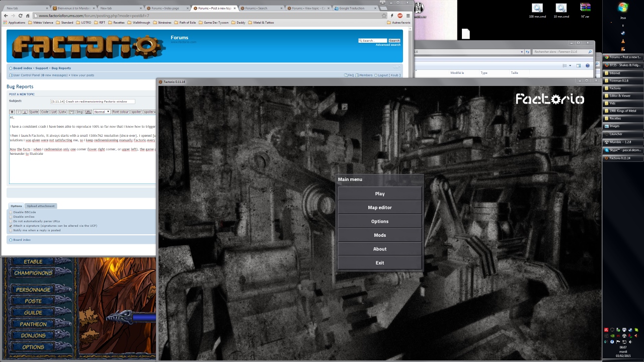This screenshot has width=644, height=362.
Task: Insert Code BBCode tag
Action: pos(45,112)
